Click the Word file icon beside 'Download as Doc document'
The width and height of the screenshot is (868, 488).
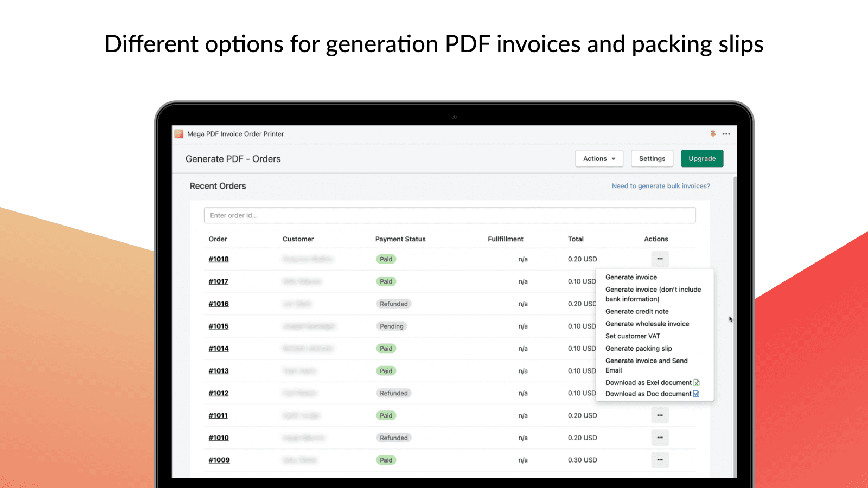696,394
